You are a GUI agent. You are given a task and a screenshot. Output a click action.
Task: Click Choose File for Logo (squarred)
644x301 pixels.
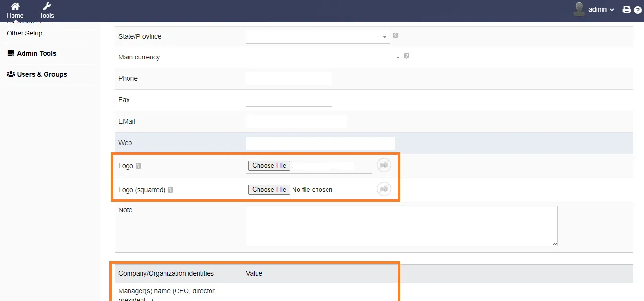pos(269,189)
